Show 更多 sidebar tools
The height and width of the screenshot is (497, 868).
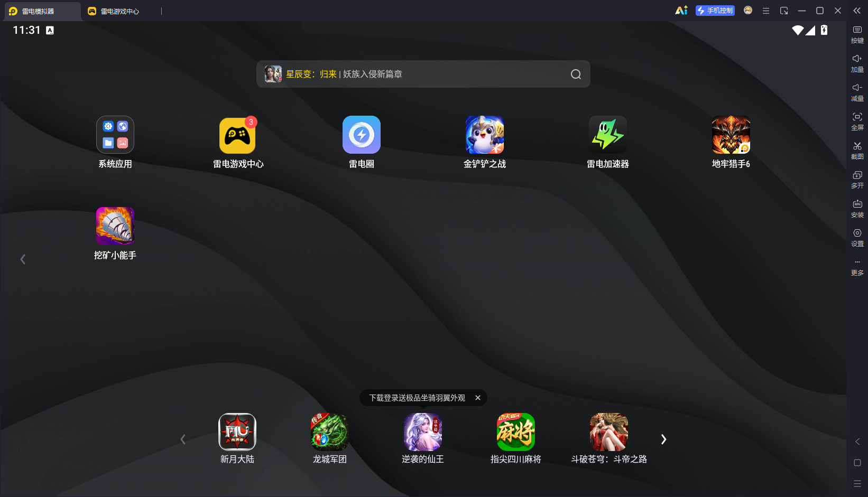[x=857, y=268]
